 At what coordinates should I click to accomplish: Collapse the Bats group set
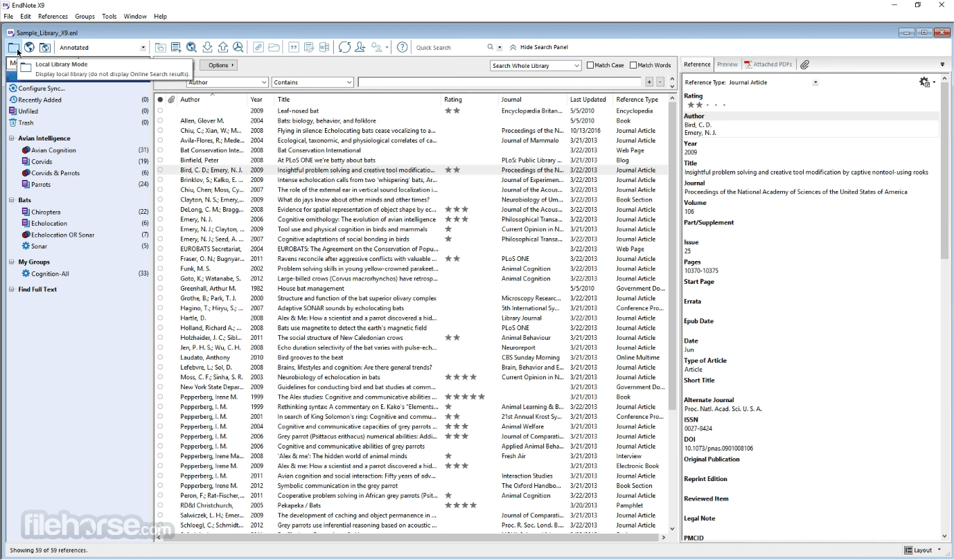pyautogui.click(x=12, y=200)
